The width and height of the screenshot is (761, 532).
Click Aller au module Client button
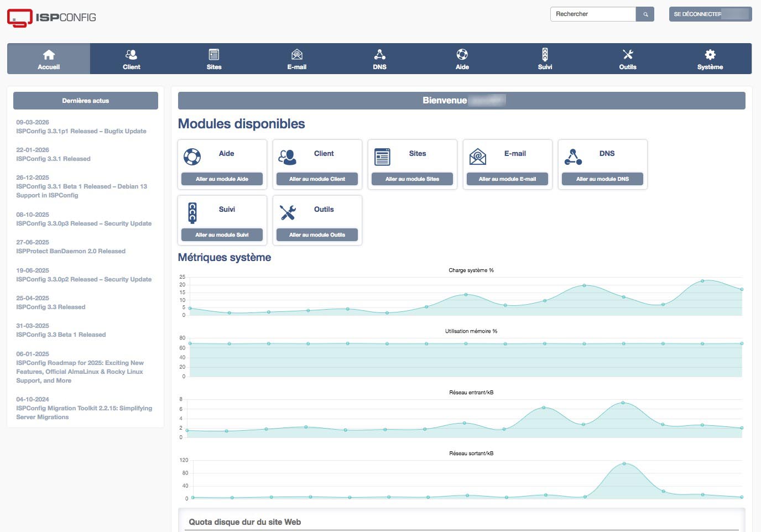click(x=317, y=179)
